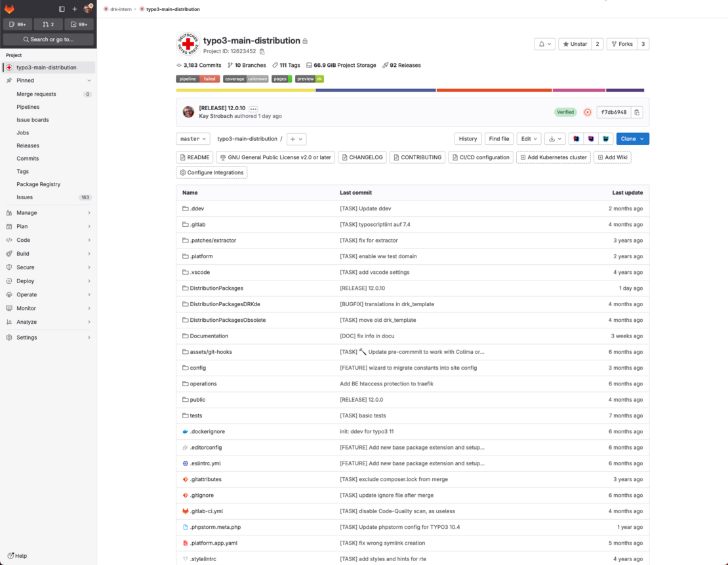728x565 pixels.
Task: Click the to-do list icon showing 99+
Action: pyautogui.click(x=79, y=24)
